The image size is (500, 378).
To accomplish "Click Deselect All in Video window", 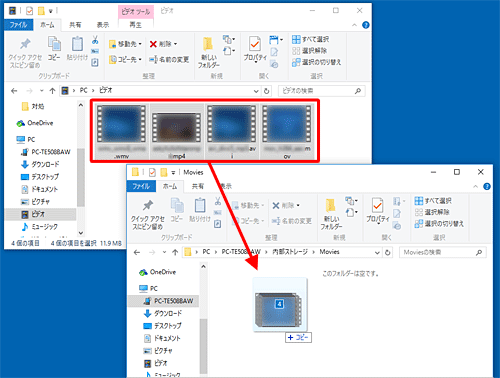I will click(x=309, y=51).
